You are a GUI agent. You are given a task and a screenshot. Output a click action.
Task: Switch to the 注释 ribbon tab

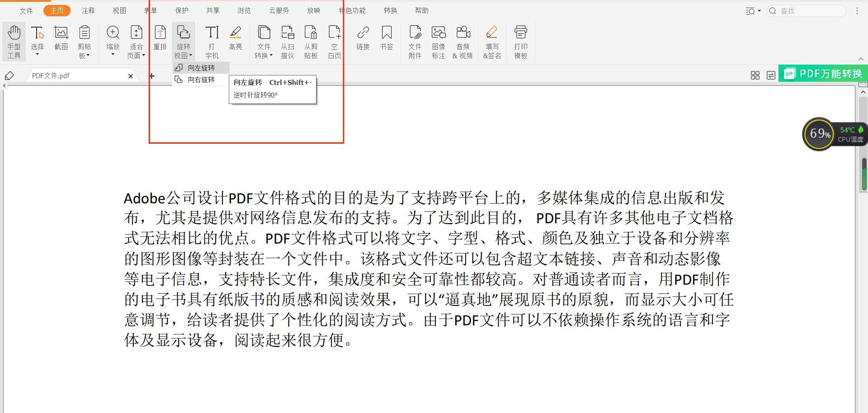click(x=88, y=10)
